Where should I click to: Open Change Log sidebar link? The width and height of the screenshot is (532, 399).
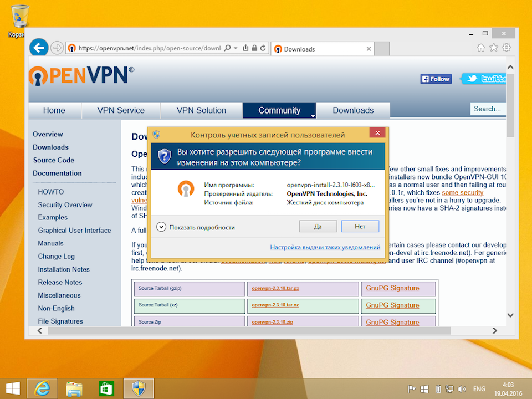click(x=57, y=257)
